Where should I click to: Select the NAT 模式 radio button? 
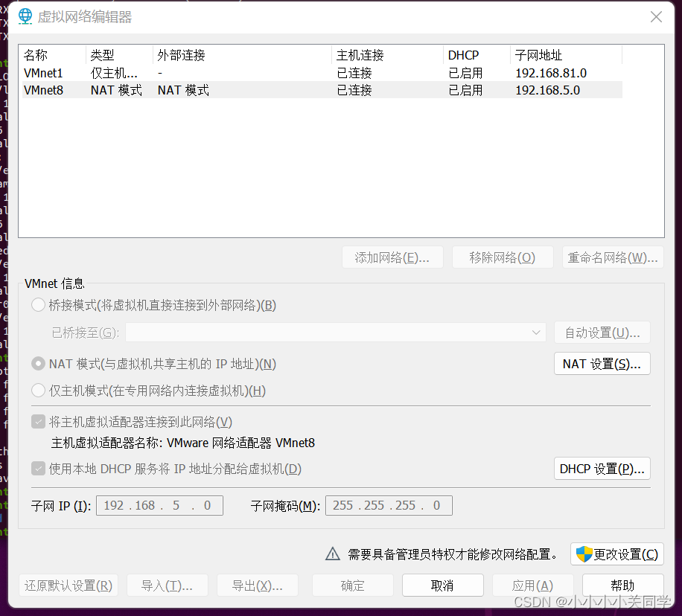click(38, 364)
